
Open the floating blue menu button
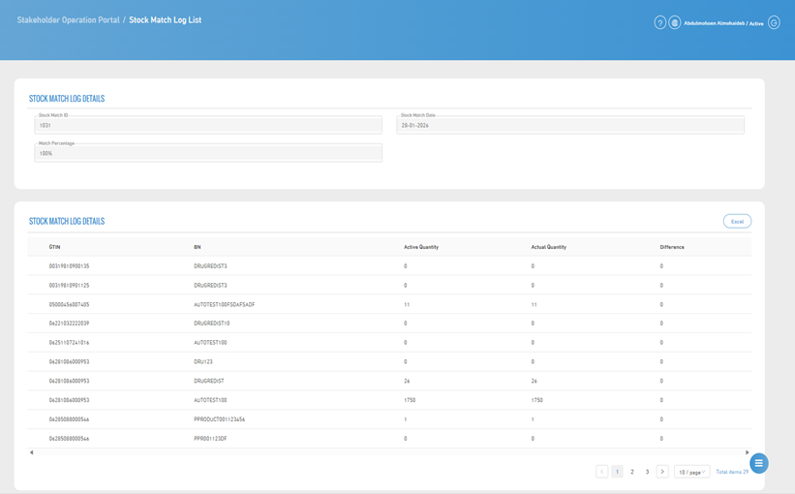coord(759,462)
